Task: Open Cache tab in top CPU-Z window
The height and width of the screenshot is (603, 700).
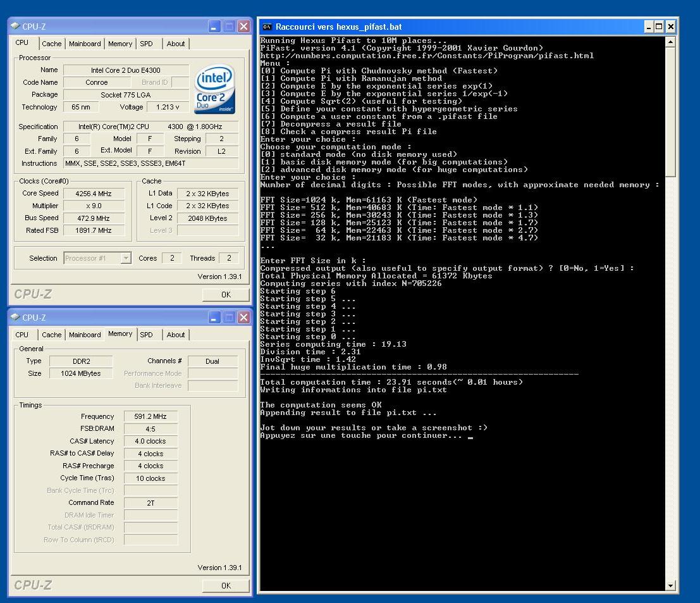Action: pyautogui.click(x=51, y=44)
